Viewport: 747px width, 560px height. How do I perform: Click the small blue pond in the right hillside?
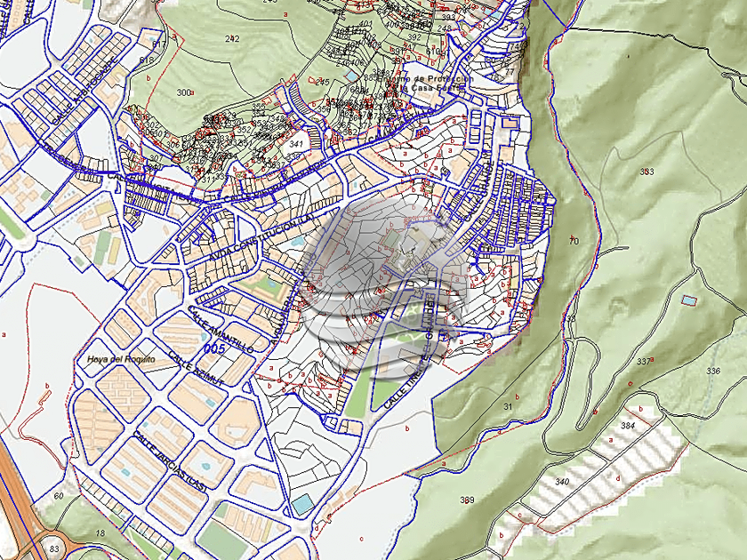coord(689,300)
